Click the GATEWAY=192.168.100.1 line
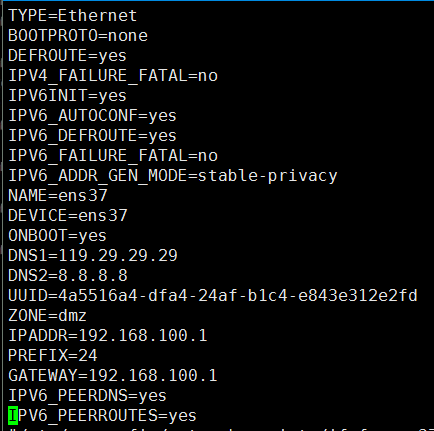 pyautogui.click(x=113, y=376)
